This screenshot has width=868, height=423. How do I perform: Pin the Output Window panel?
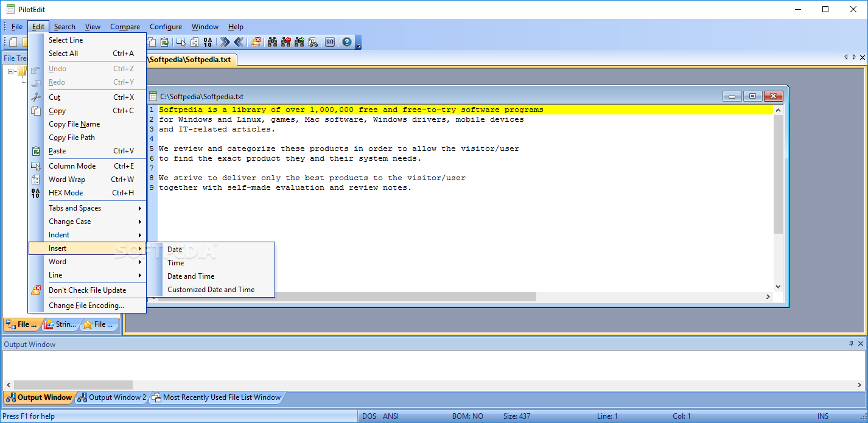pos(851,344)
